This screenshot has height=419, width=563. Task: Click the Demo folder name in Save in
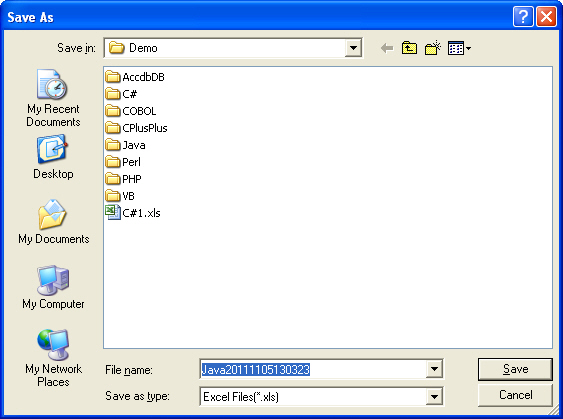(143, 48)
